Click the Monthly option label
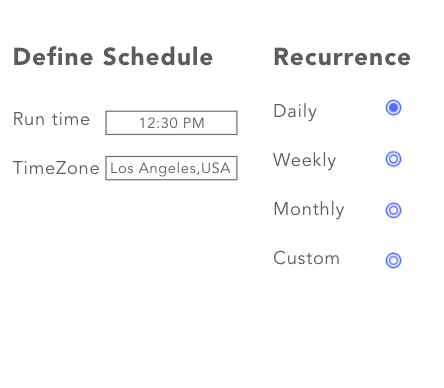 pyautogui.click(x=309, y=210)
